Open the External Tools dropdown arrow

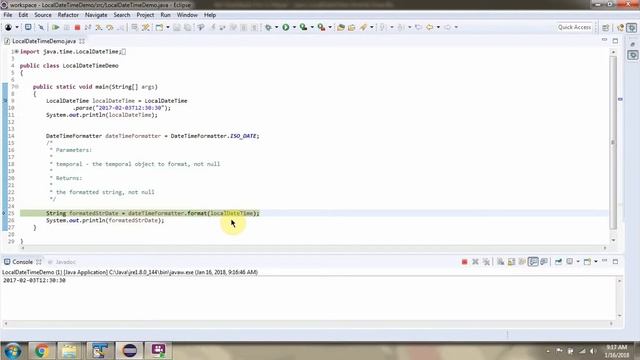click(330, 27)
